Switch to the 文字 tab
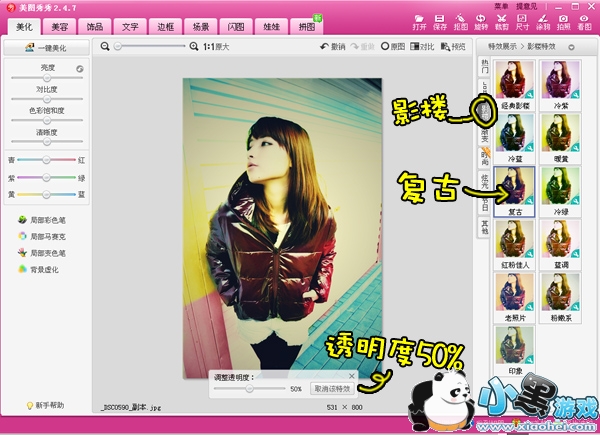Screen dimensions: 600x435 pos(130,26)
